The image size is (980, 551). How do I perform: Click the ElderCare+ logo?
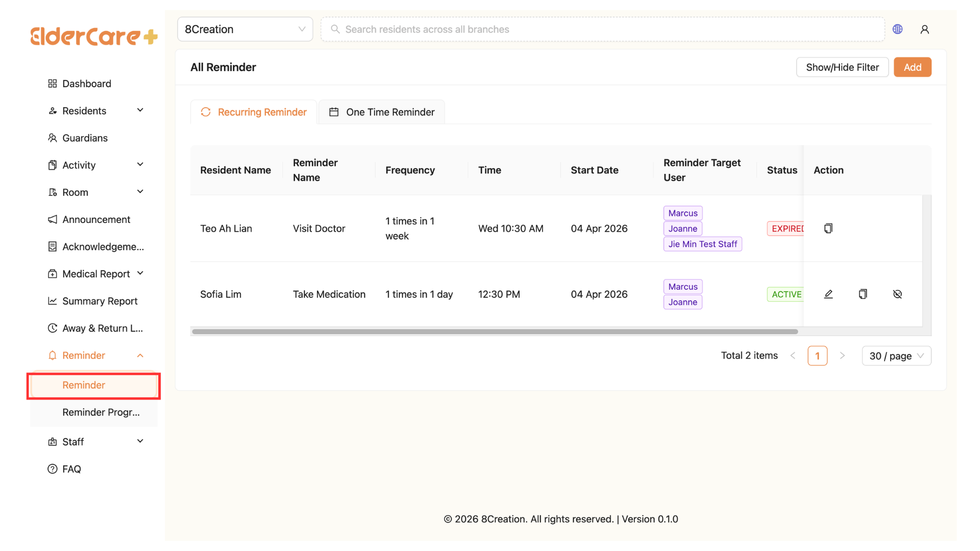click(94, 36)
